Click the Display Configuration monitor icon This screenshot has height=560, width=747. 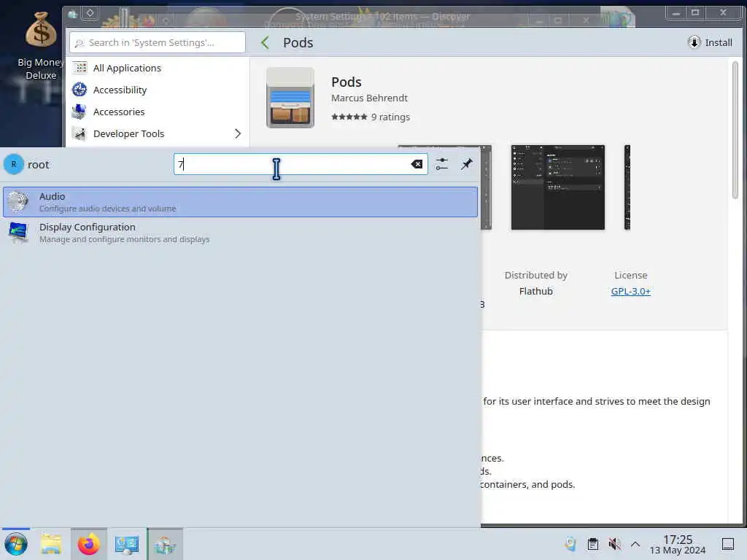coord(18,233)
